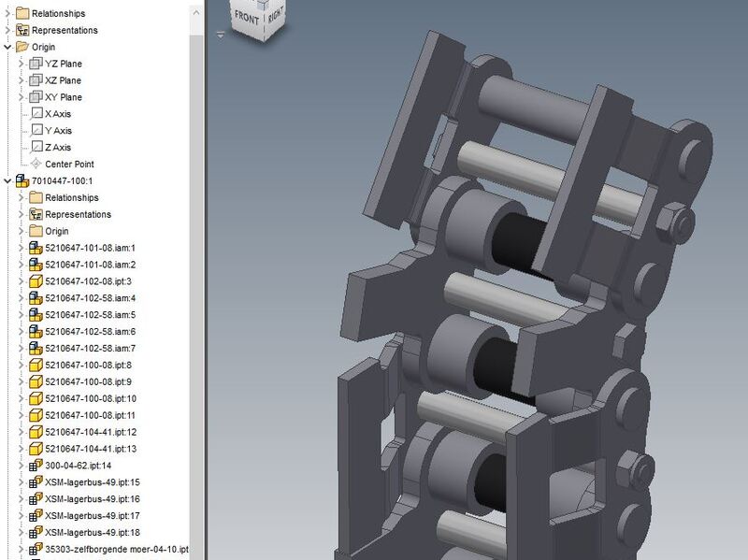Click the browser panel scroll up arrow
This screenshot has height=560, width=748.
tap(196, 13)
